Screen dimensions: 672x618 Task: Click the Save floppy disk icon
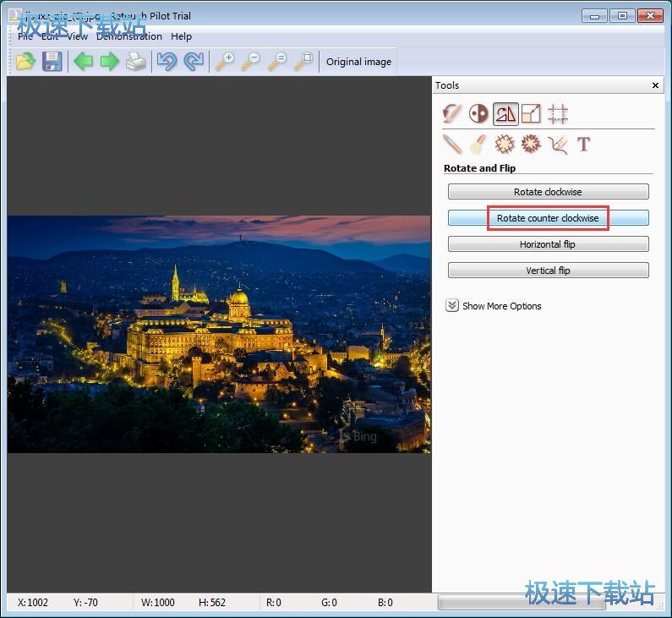point(52,61)
